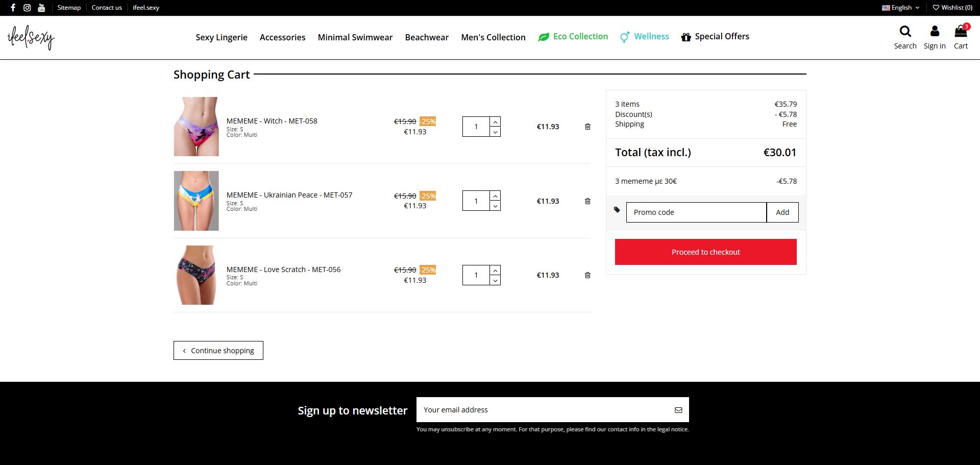Click the Wishlist heart link

coord(952,8)
